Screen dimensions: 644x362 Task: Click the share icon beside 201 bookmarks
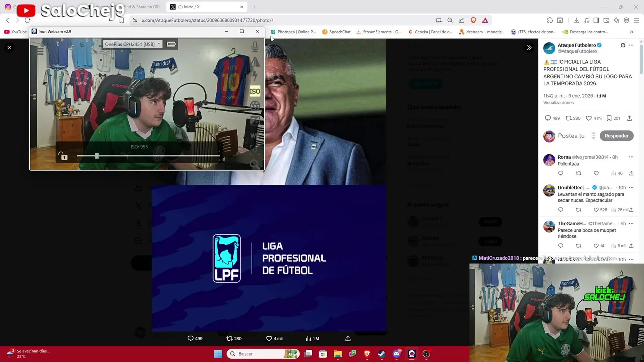click(x=629, y=118)
